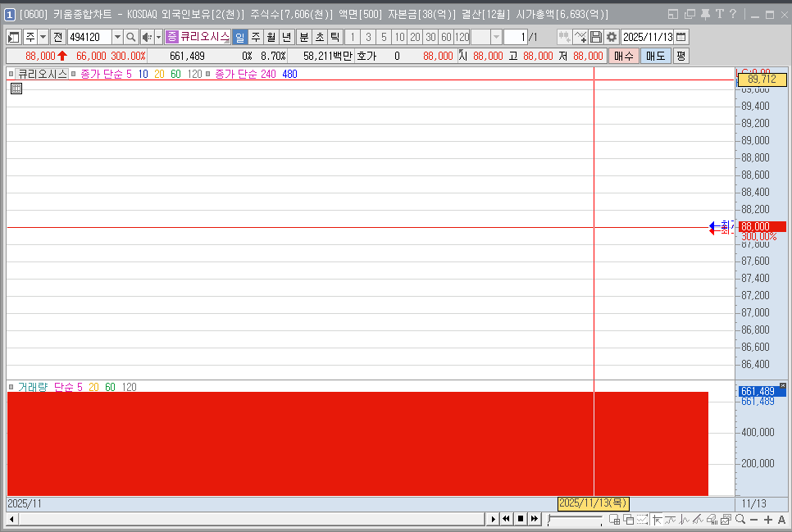Zoom out with the minus icon
This screenshot has height=532, width=792.
coord(754,520)
